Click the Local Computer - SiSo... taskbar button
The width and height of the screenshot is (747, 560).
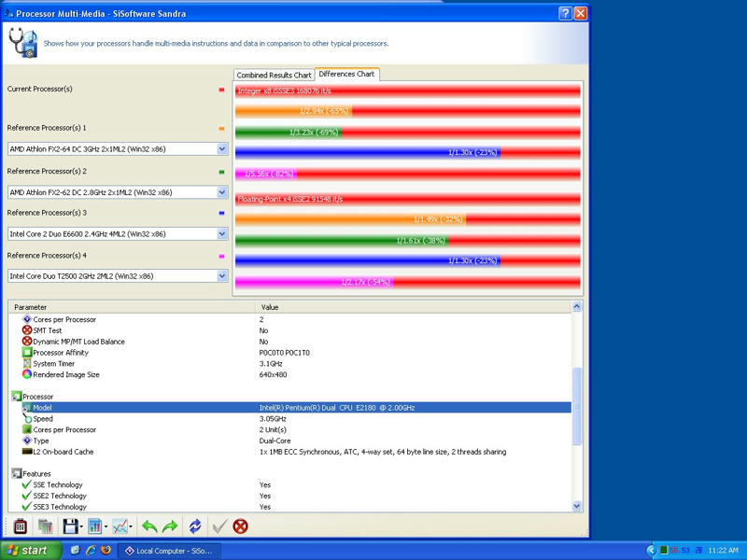pos(169,551)
